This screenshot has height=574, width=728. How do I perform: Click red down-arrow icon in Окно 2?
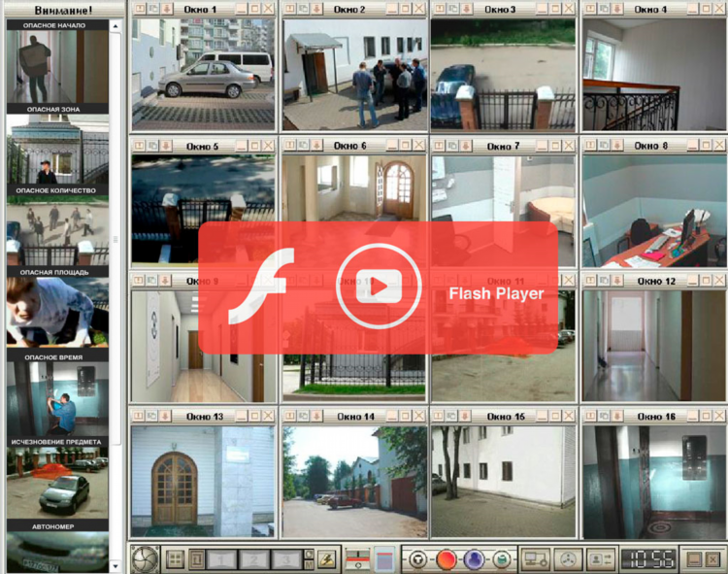pos(316,9)
